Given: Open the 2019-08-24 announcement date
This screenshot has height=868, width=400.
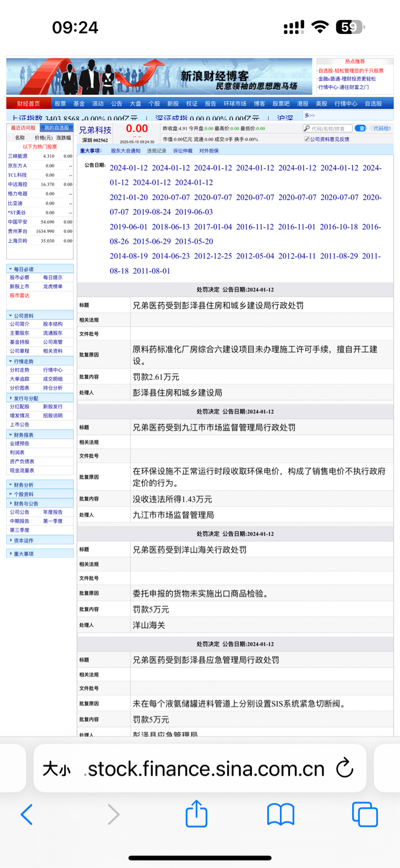Looking at the screenshot, I should 152,212.
